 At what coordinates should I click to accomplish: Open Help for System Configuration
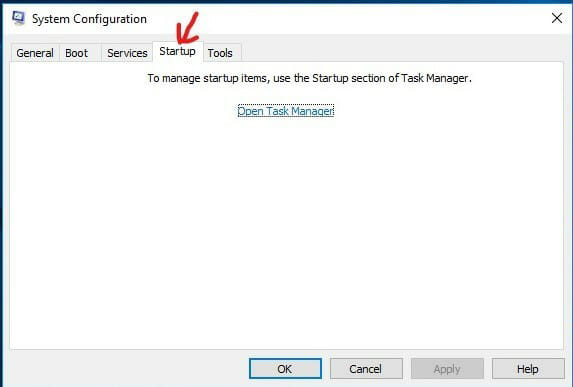[x=528, y=369]
